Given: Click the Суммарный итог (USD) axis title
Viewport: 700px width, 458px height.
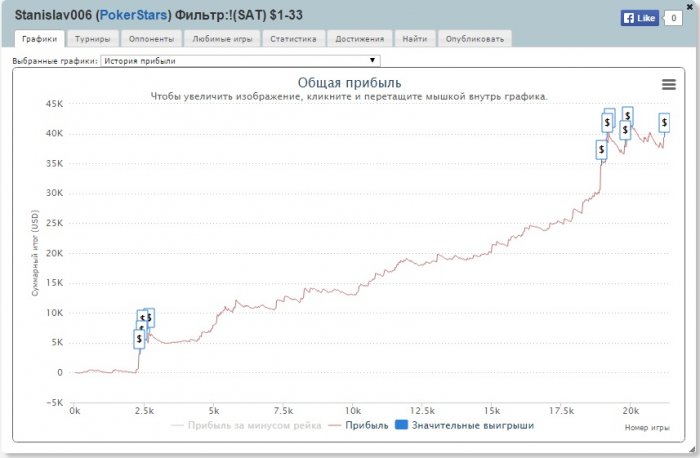Looking at the screenshot, I should pyautogui.click(x=35, y=253).
